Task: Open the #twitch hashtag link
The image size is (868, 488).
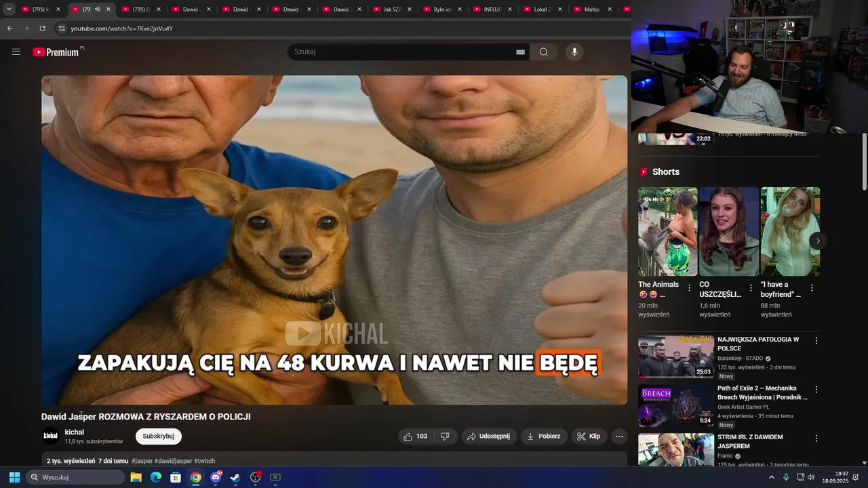Action: [x=205, y=461]
